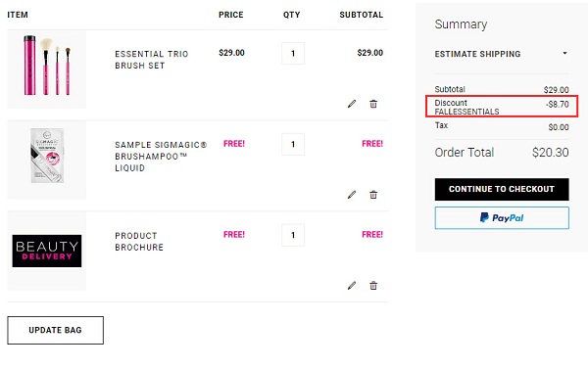
Task: Click the Update Bag button
Action: tap(56, 330)
